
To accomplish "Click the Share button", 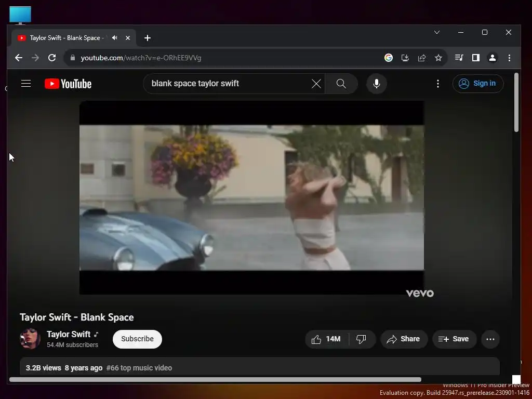I will click(x=404, y=339).
